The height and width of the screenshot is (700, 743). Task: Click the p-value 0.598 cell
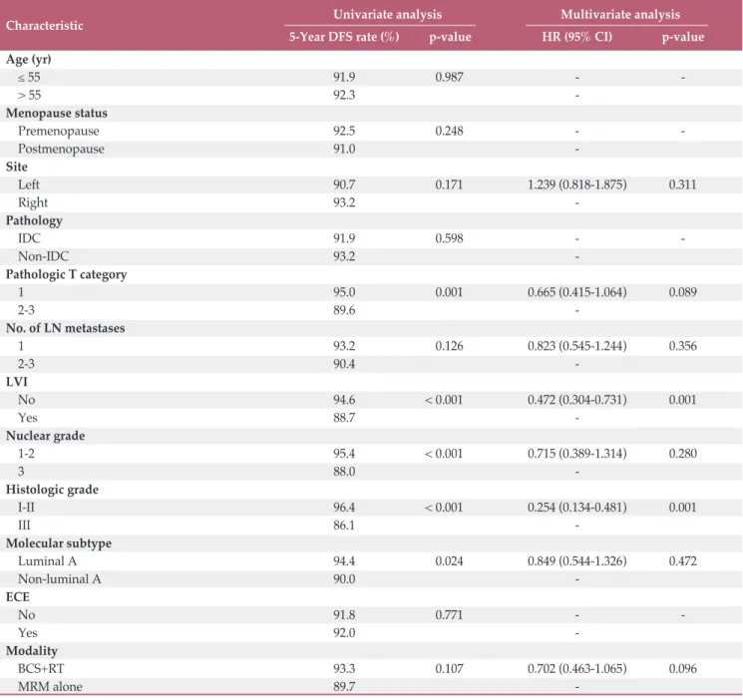click(x=449, y=238)
